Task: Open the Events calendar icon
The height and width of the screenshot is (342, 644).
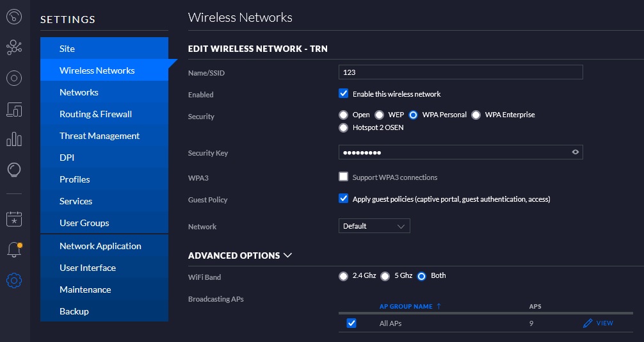Action: [x=14, y=218]
